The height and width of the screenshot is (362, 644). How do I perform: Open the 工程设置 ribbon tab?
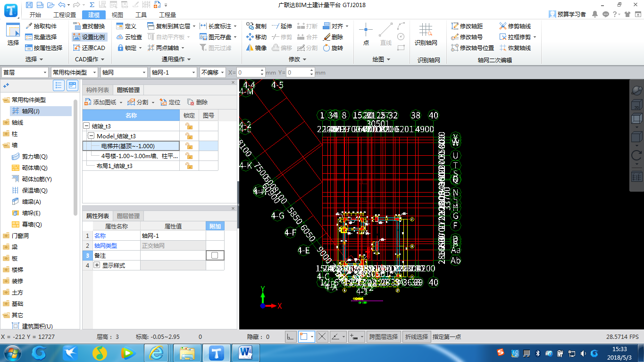65,15
